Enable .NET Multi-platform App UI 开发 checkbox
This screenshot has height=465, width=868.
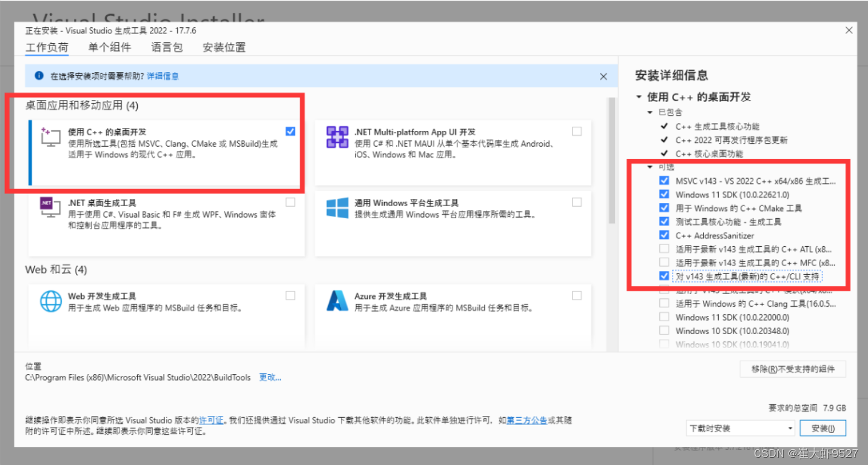pyautogui.click(x=576, y=131)
